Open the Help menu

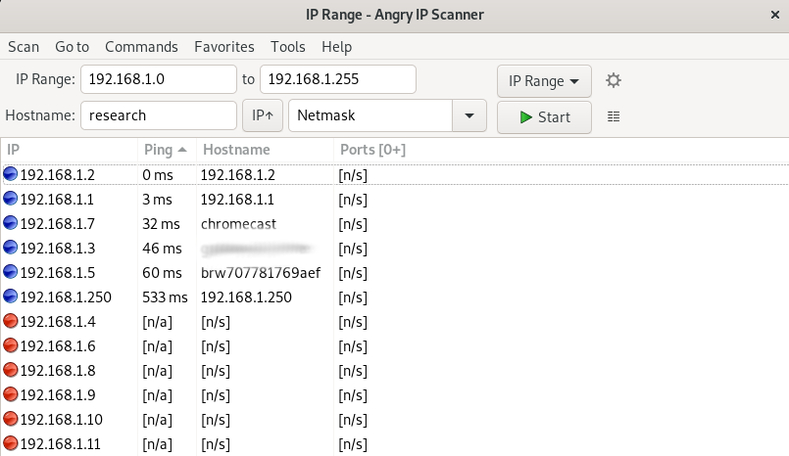[337, 47]
